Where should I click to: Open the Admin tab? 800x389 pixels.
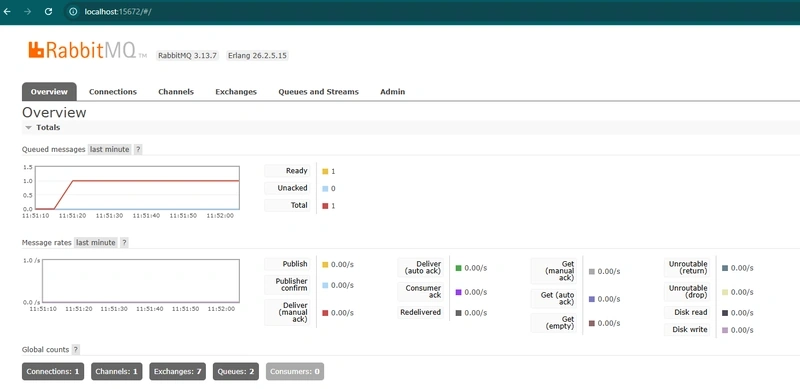(392, 92)
